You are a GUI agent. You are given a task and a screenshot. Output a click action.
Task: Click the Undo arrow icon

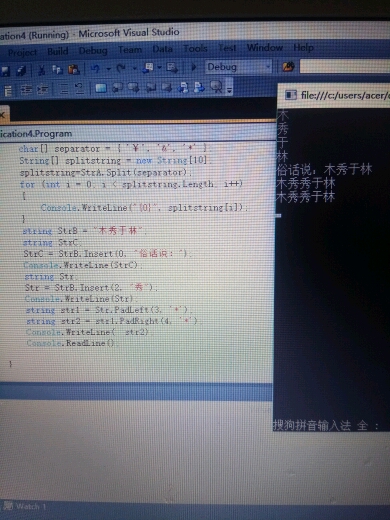coord(96,69)
